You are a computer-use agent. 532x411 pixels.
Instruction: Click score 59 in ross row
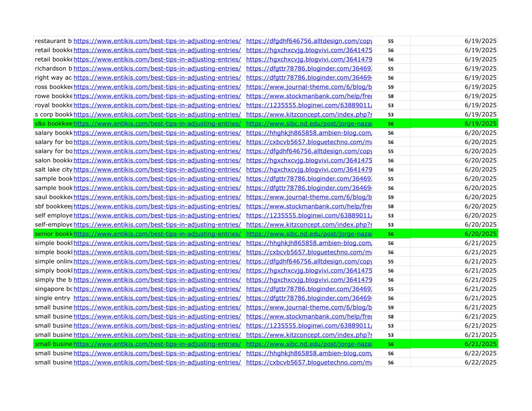point(391,87)
